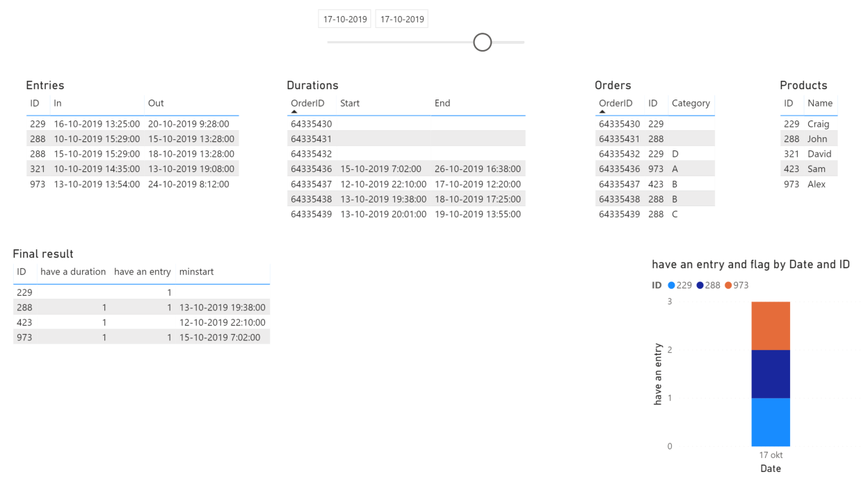868x495 pixels.
Task: Select the dark blue 288 bar segment
Action: (771, 374)
